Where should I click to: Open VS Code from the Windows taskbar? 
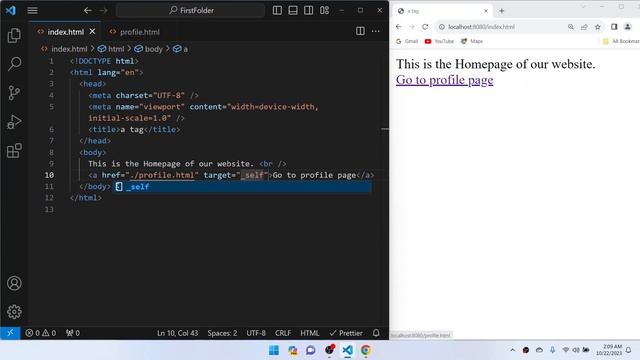[347, 350]
